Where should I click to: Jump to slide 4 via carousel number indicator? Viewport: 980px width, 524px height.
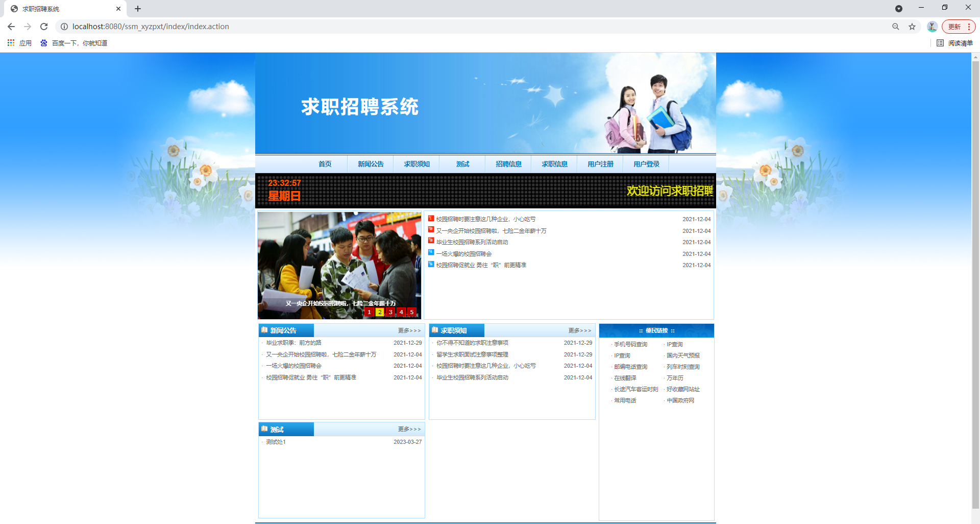(401, 312)
